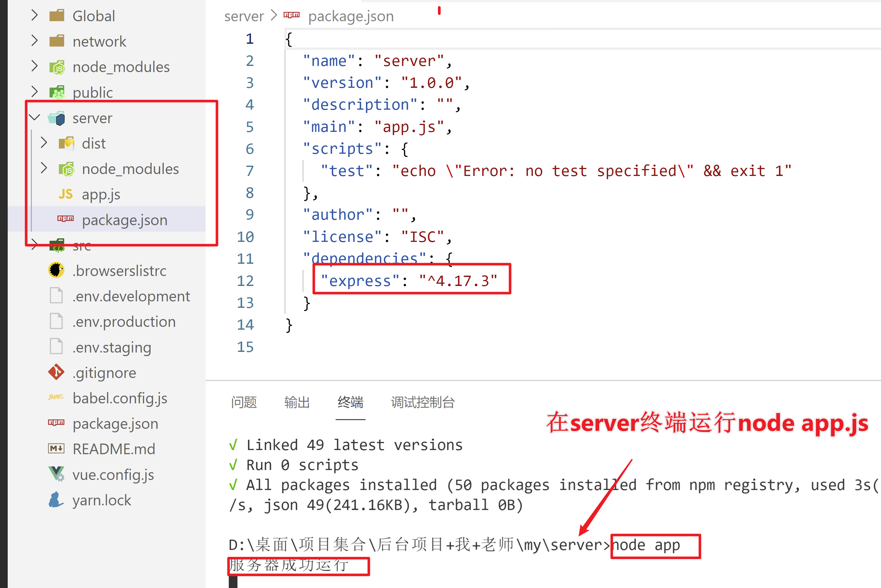Viewport: 881px width, 588px height.
Task: Click the root node_modules folder icon
Action: (57, 67)
